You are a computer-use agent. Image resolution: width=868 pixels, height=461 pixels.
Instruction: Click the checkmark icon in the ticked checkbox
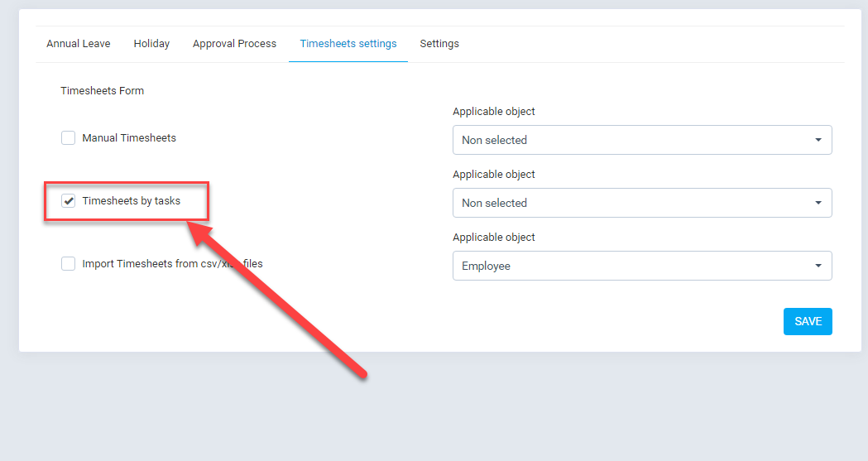click(x=69, y=201)
